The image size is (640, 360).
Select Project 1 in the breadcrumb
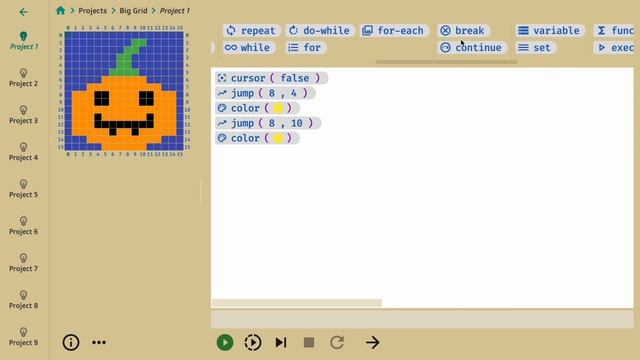175,11
